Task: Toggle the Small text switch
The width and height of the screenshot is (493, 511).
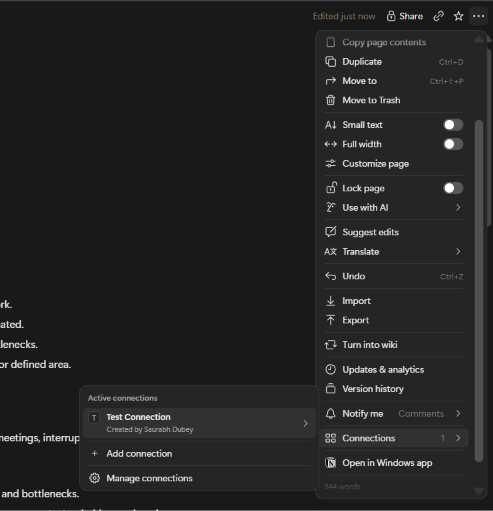Action: tap(453, 125)
